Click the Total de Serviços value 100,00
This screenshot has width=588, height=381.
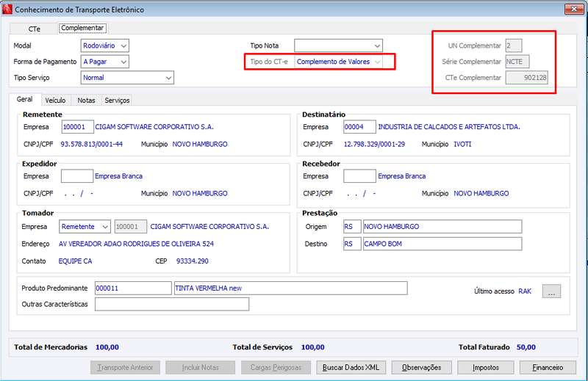313,347
